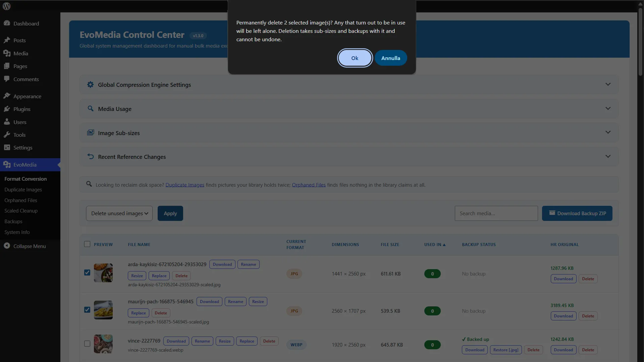The height and width of the screenshot is (362, 644).
Task: Tick the select-all checkbox in table header
Action: coord(87,244)
